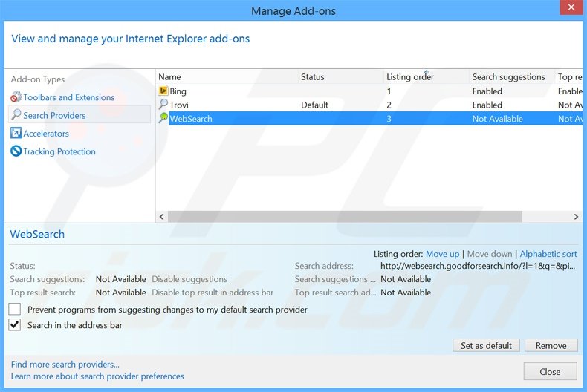The height and width of the screenshot is (392, 587).
Task: Click the Close button at bottom
Action: pyautogui.click(x=550, y=371)
